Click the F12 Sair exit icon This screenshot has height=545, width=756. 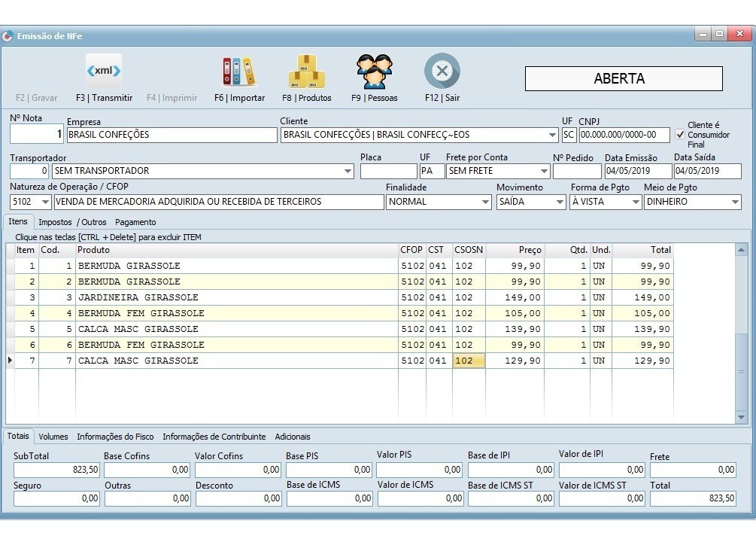click(x=442, y=71)
